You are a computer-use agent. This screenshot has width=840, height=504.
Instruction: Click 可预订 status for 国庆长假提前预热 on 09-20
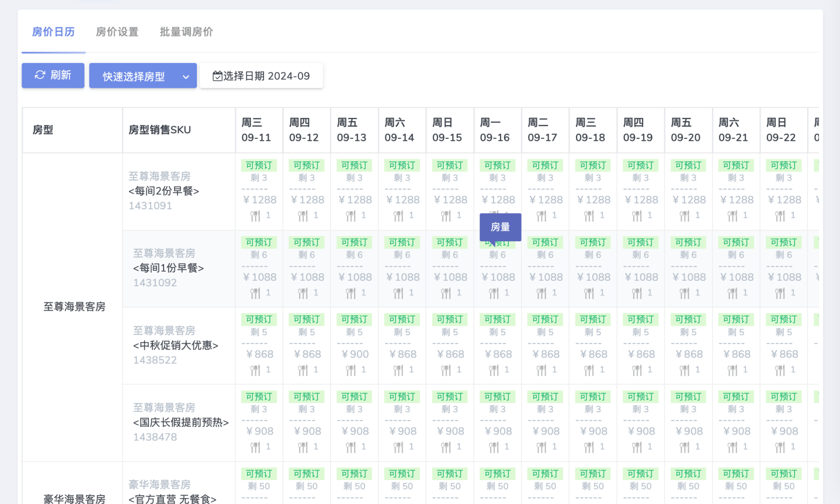pos(688,397)
